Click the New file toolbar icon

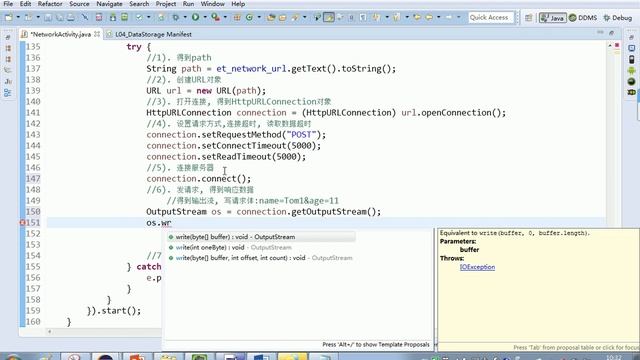click(x=9, y=18)
